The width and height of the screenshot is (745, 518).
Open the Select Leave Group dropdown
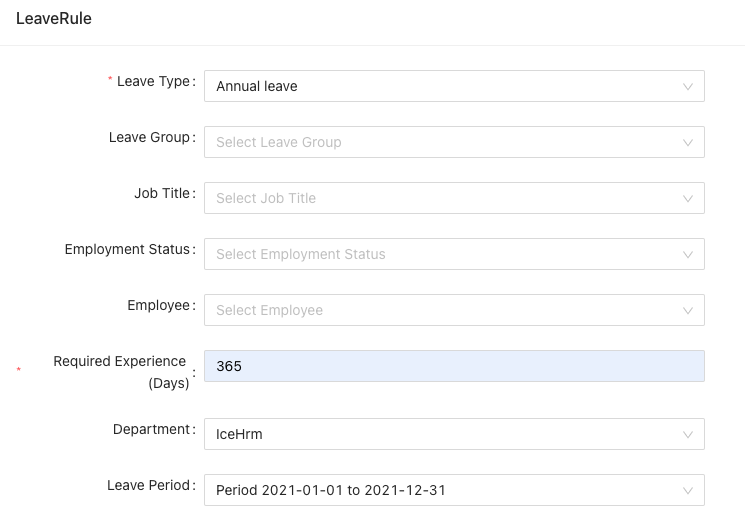click(x=454, y=142)
